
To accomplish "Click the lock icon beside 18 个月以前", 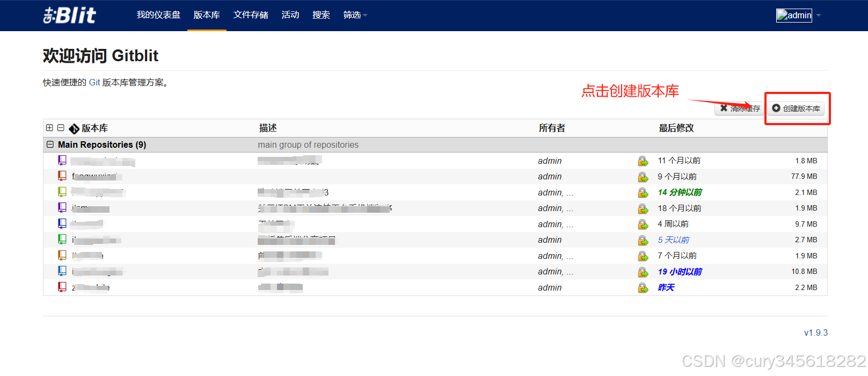I will point(643,208).
